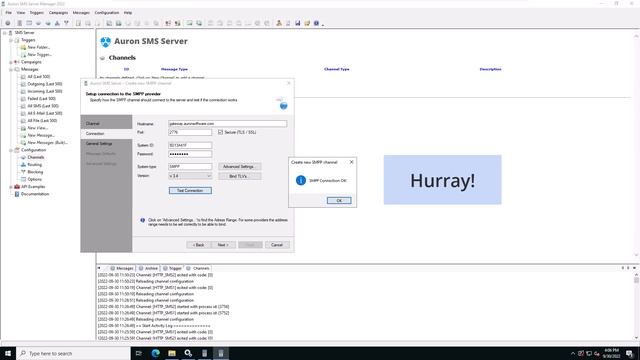Click the Routing icon in the Configuration tree
This screenshot has width=640, height=360.
[23, 164]
